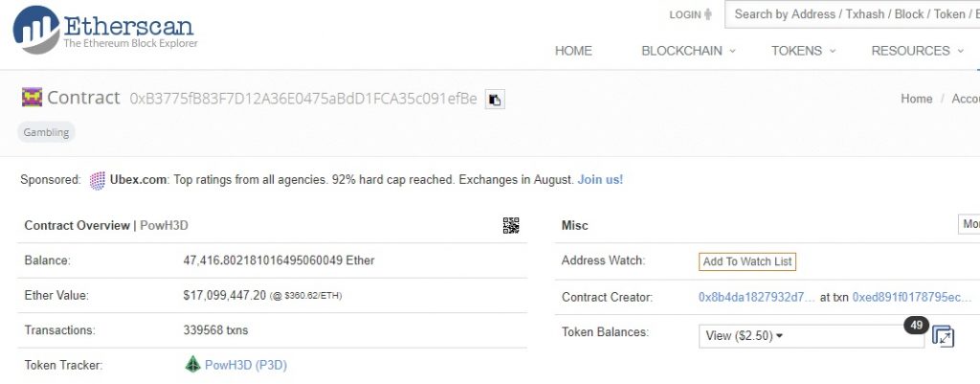Focus the address search input field
Viewport: 980px width, 384px height.
852,14
